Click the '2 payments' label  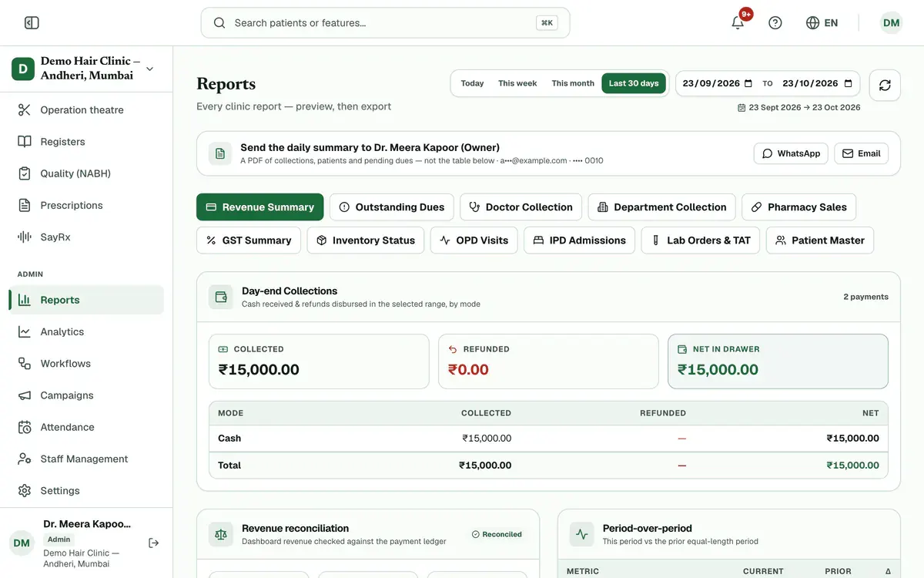[x=865, y=297]
